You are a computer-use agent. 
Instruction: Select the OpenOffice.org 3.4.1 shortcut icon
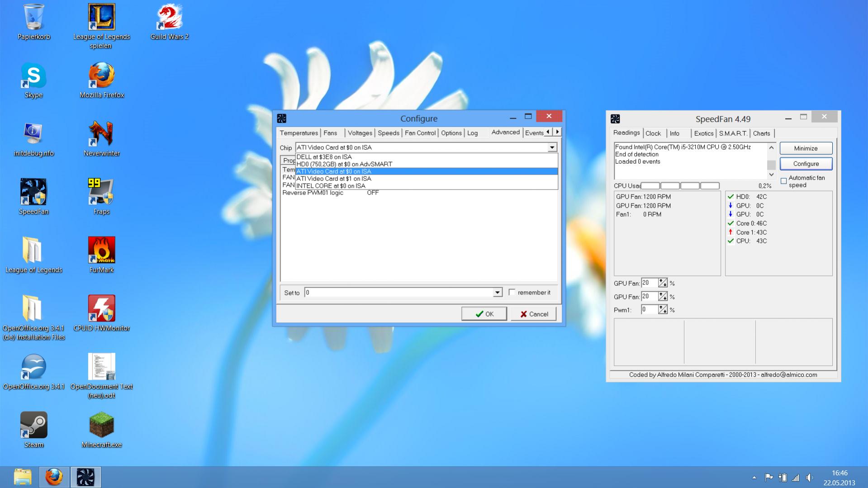pyautogui.click(x=33, y=372)
